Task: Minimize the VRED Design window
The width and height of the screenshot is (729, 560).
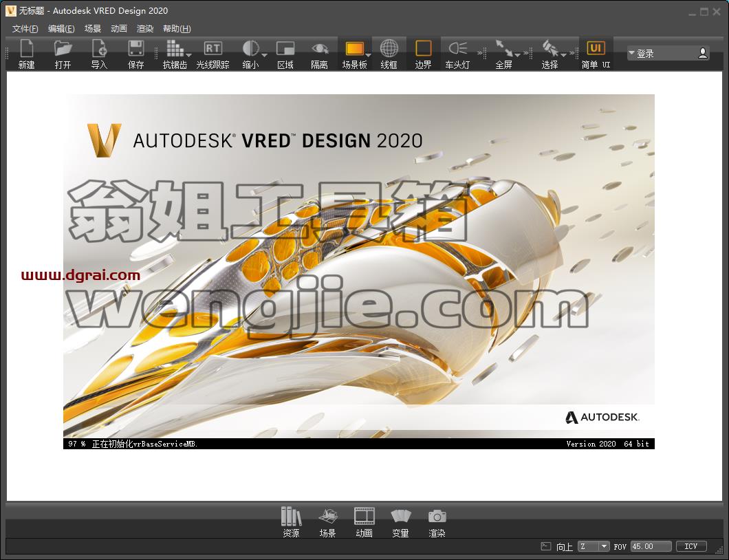Action: coord(693,12)
